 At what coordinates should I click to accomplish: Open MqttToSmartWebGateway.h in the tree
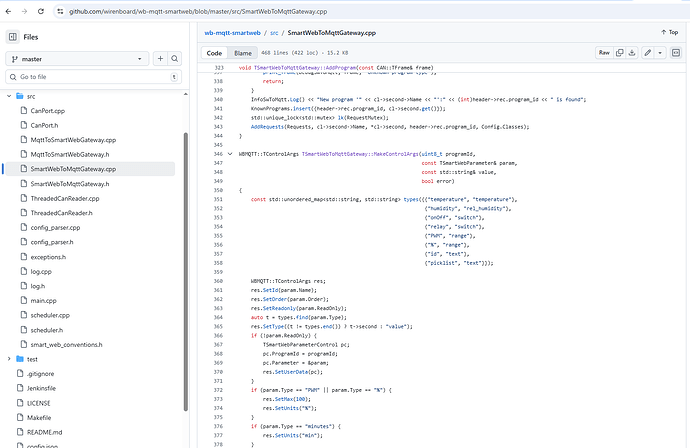coord(70,154)
